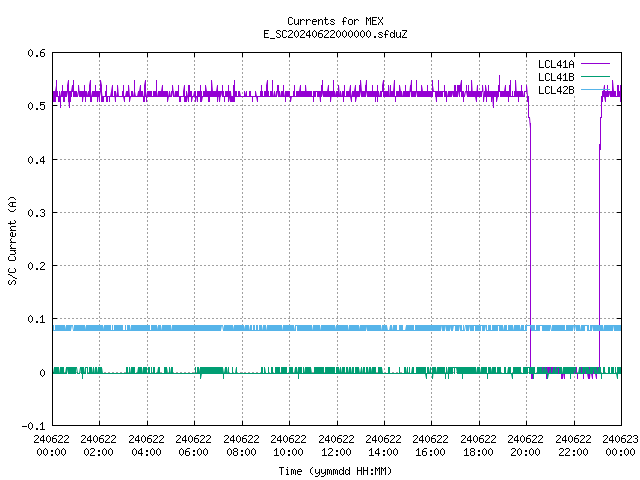Click the 0 y-axis tick label
Viewport: 640px width, 480px height.
click(42, 373)
